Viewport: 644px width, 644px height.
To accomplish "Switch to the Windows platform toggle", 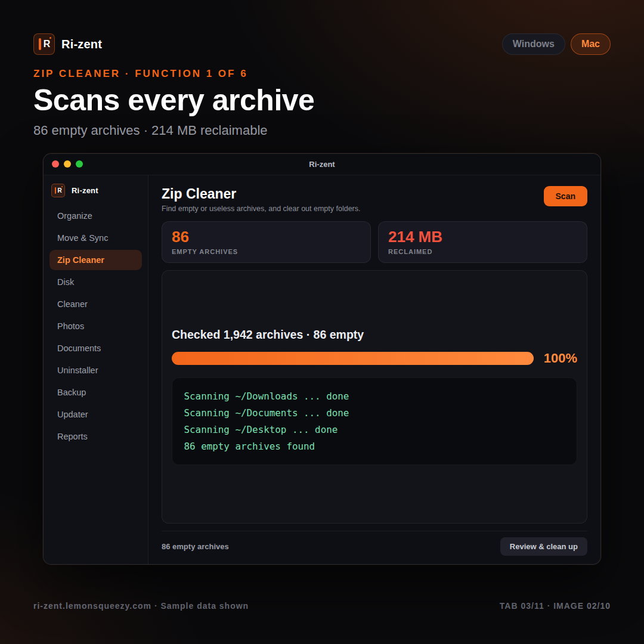I will pos(533,44).
